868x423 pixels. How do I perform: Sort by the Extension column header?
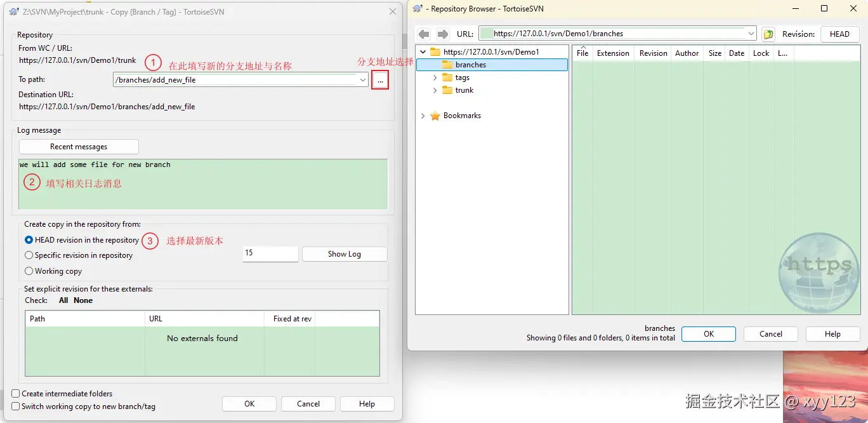point(613,53)
